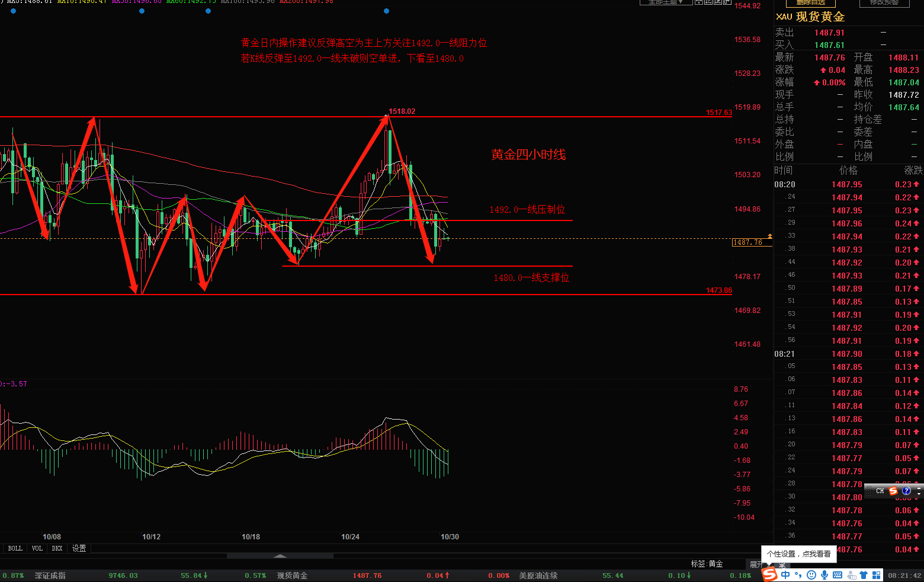Click the 1480.0一线支撑位 annotation
Screen dimensions: 924x582
coord(531,278)
